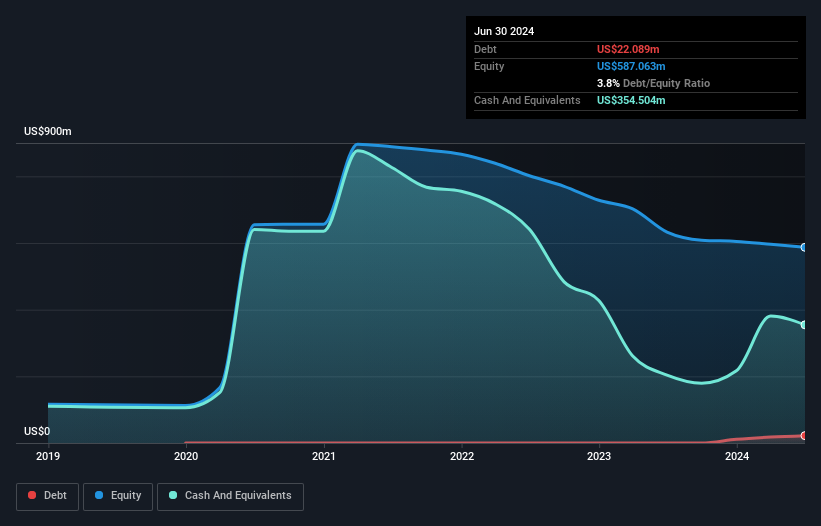Click the 2020 x-axis label
821x526 pixels.
pyautogui.click(x=186, y=456)
